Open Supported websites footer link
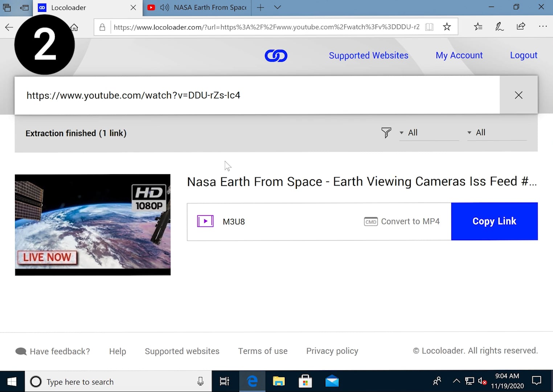 coord(182,351)
